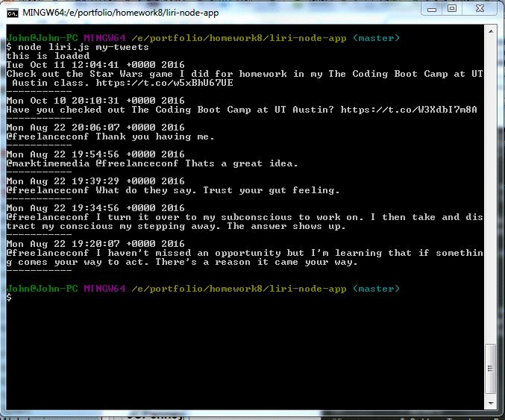Click the window title text MINGW64:/e/portfolio/homework8/liri-node-app

pos(120,13)
